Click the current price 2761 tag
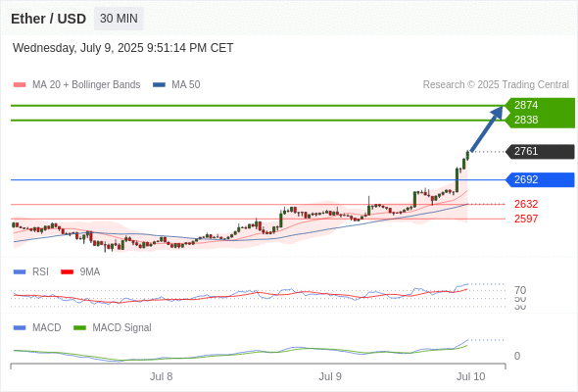This screenshot has height=392, width=578. pos(540,152)
